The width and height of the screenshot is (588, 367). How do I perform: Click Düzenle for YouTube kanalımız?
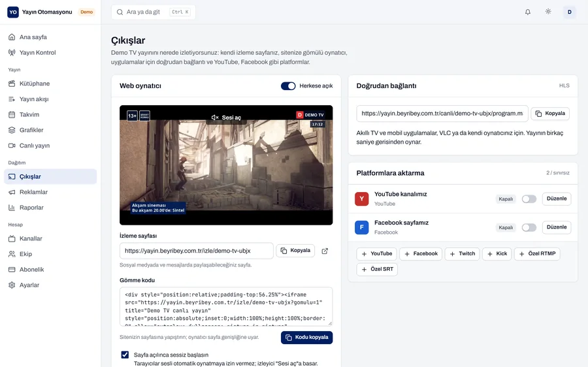[x=557, y=199]
